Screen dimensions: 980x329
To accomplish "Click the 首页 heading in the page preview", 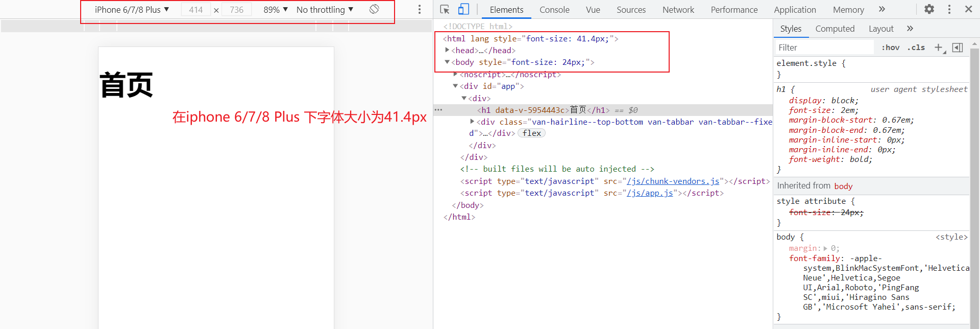I will (x=126, y=85).
